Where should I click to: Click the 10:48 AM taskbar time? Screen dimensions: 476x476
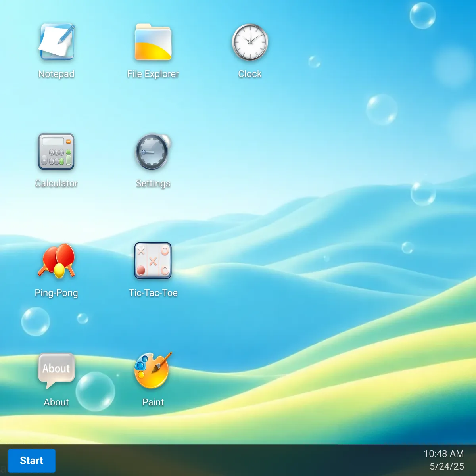click(x=443, y=454)
